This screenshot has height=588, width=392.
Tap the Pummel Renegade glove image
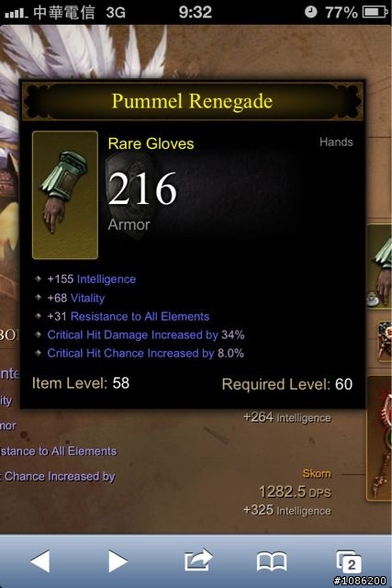pos(65,195)
